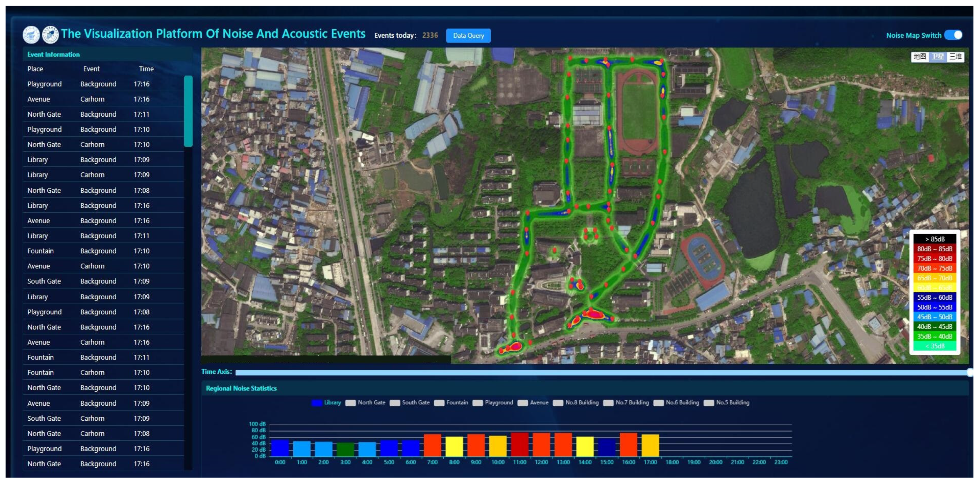The height and width of the screenshot is (485, 980).
Task: Toggle the No.5 Building legend series
Action: [709, 403]
